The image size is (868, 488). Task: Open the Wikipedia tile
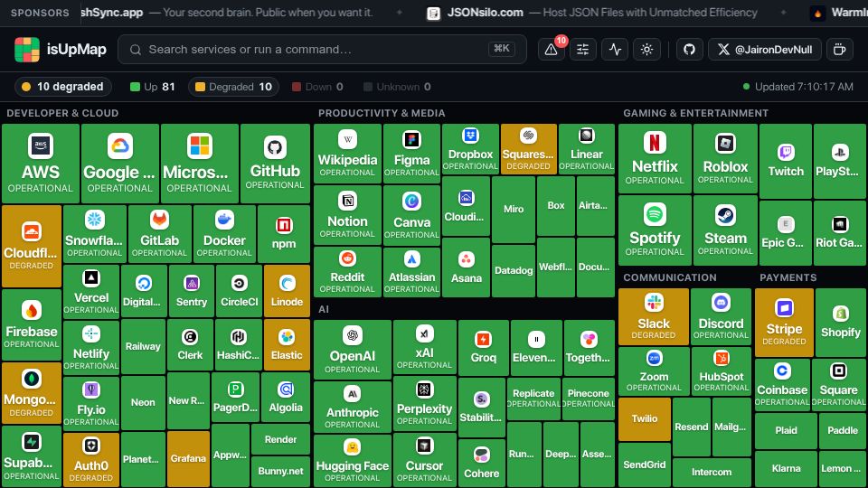point(347,154)
